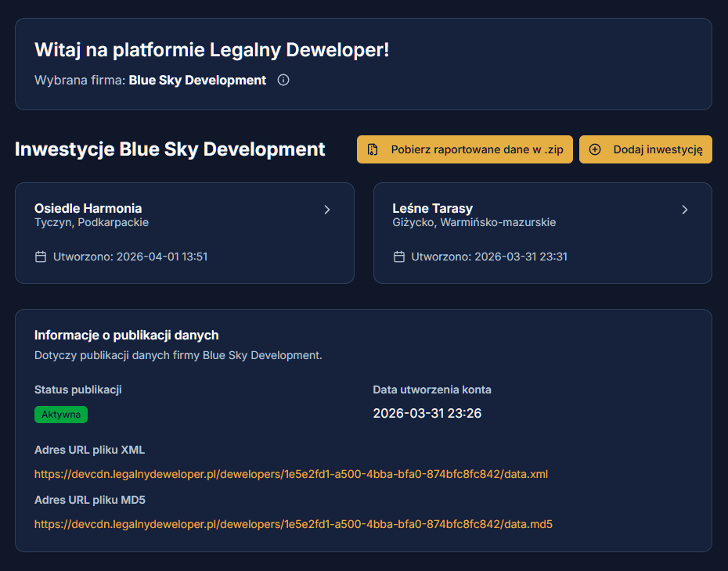
Task: Open Leśne Tarasy via its chevron arrow
Action: pyautogui.click(x=685, y=210)
